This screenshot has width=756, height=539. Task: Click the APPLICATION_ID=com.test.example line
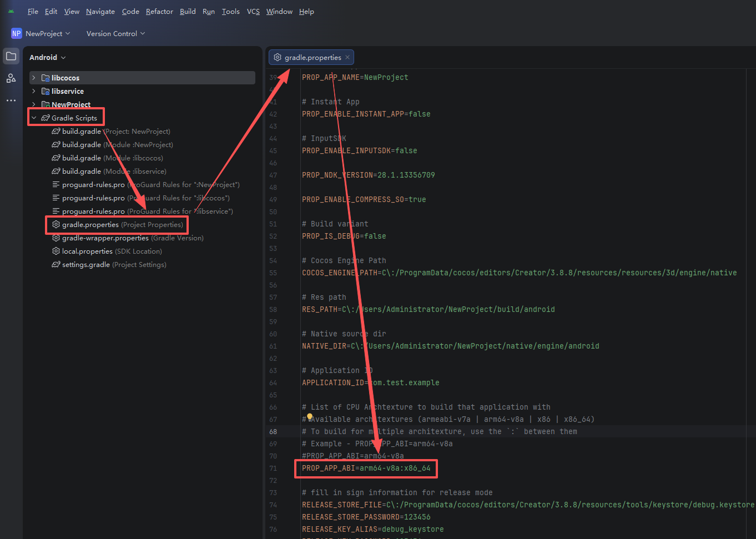coord(371,382)
